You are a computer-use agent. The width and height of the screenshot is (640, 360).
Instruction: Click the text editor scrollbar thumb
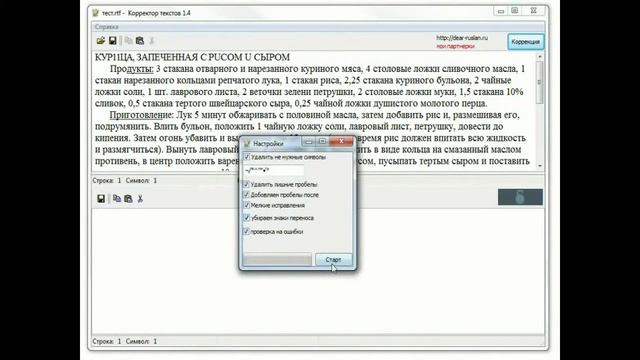[540, 82]
